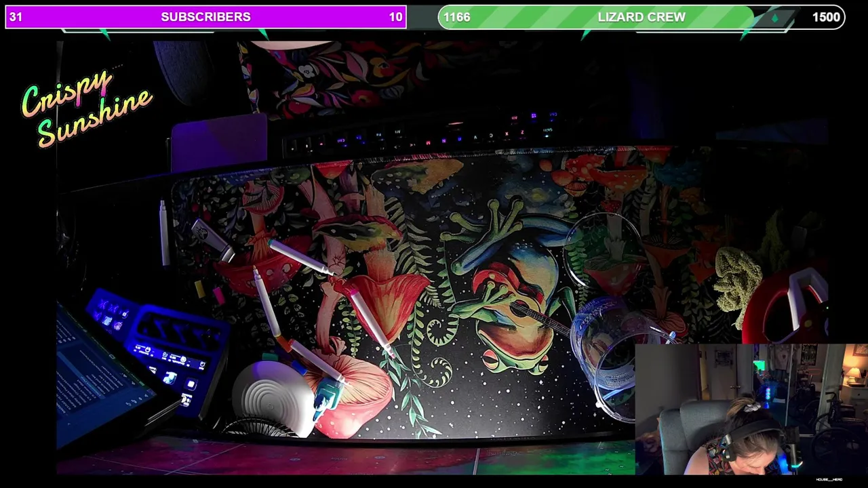Click the Lizard Crew goal value "1500"

[826, 17]
